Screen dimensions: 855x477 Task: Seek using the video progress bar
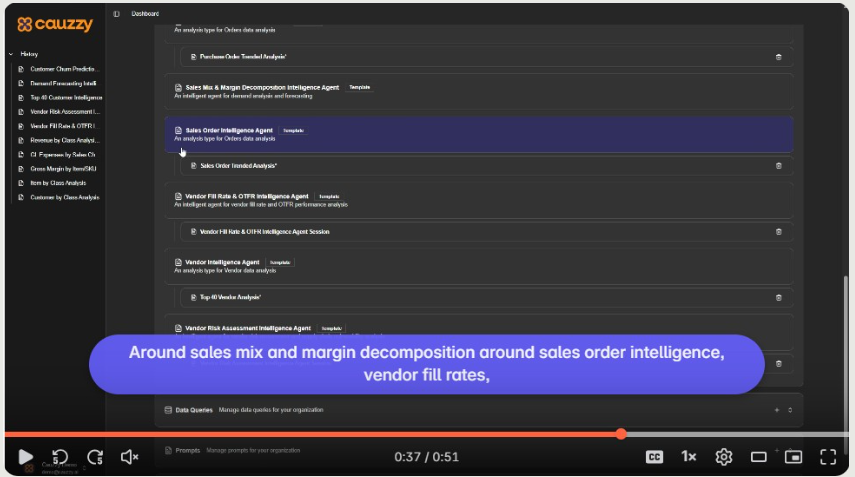point(427,434)
